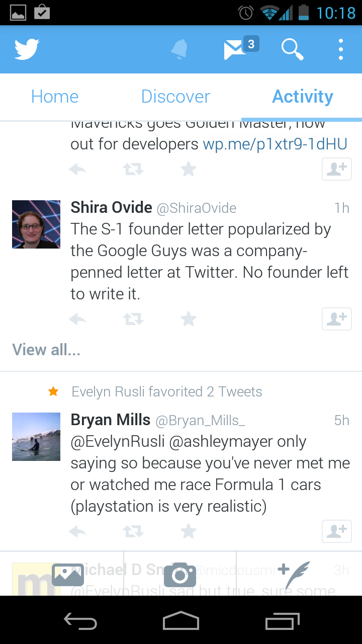Tap the search magnifier icon
The height and width of the screenshot is (644, 362).
292,49
